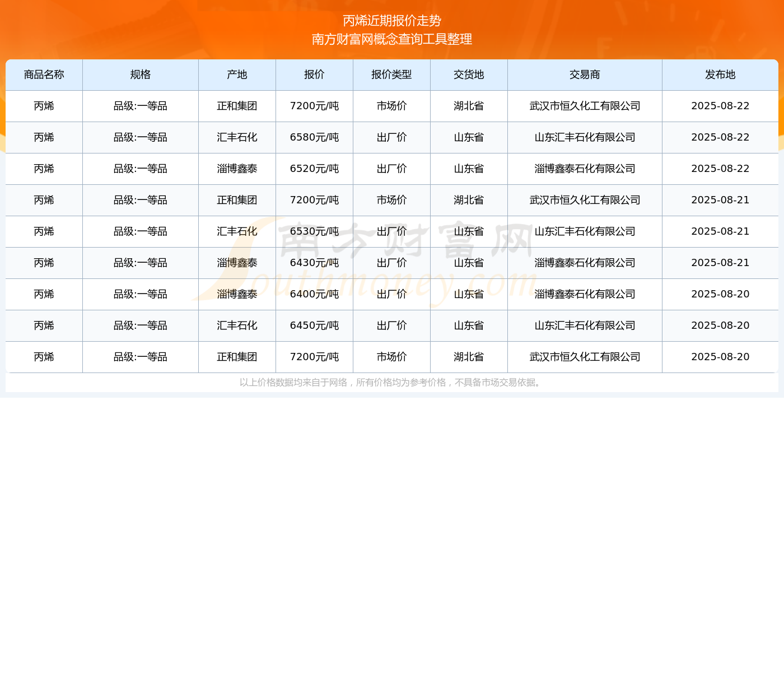This screenshot has width=784, height=675.
Task: Click the 2025-08-20 date in the 6400元 row
Action: click(720, 294)
